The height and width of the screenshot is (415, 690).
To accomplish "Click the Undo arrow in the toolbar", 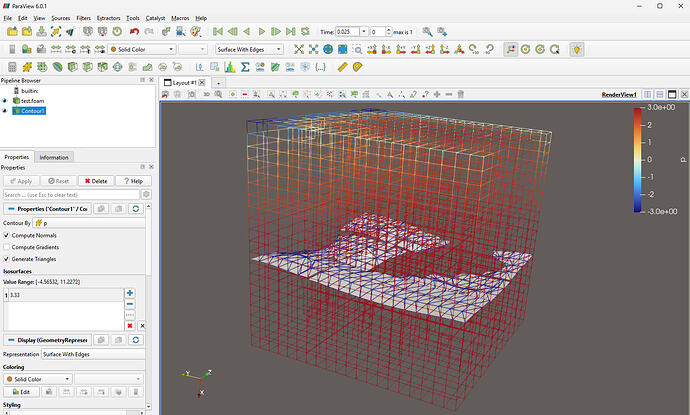I will [x=134, y=32].
